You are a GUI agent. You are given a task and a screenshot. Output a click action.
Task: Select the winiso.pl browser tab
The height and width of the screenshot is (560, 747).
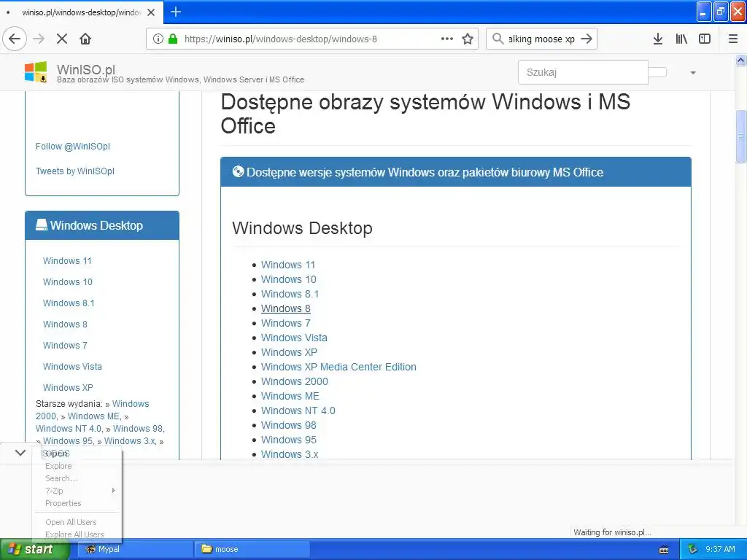(x=82, y=12)
